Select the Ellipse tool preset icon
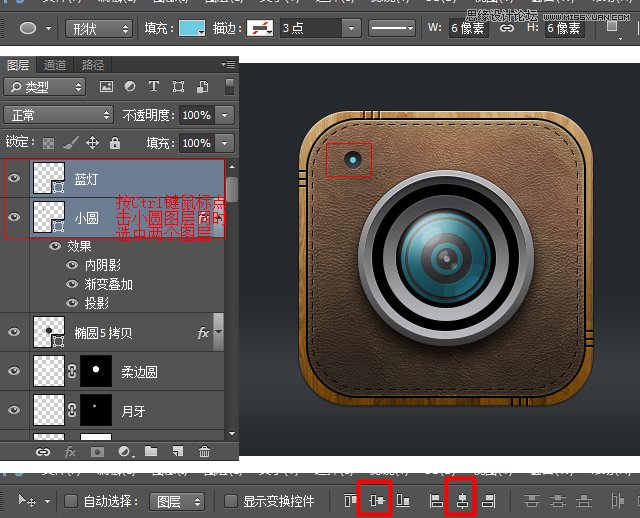The height and width of the screenshot is (518, 640). point(28,28)
